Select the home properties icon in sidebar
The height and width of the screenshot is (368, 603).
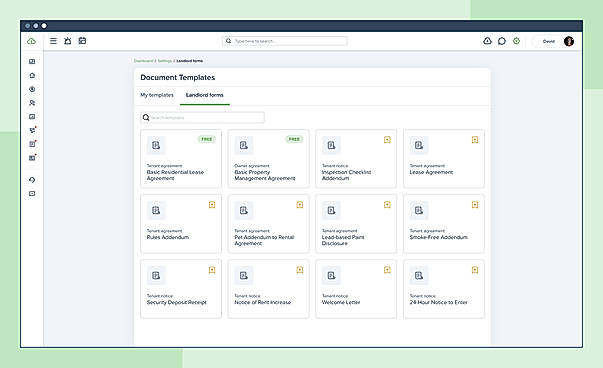[x=32, y=75]
